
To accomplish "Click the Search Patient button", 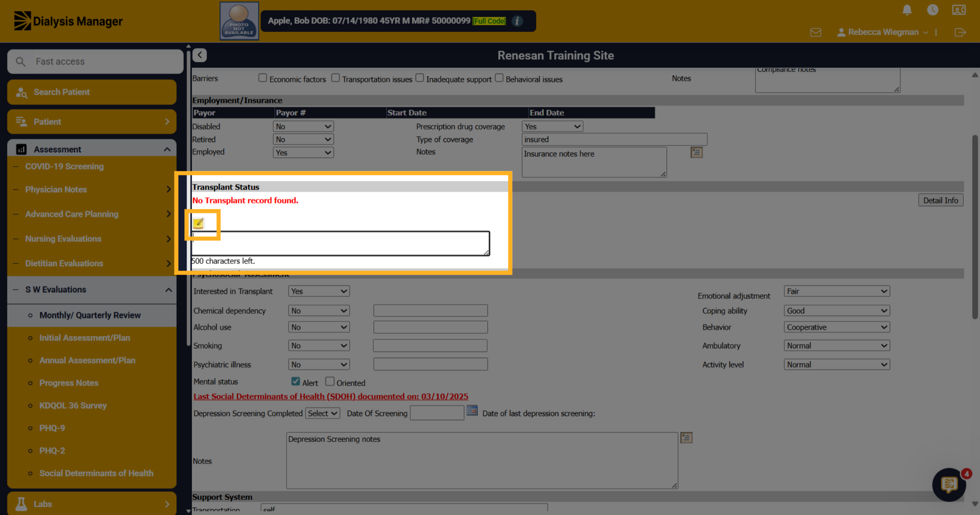I will (92, 92).
